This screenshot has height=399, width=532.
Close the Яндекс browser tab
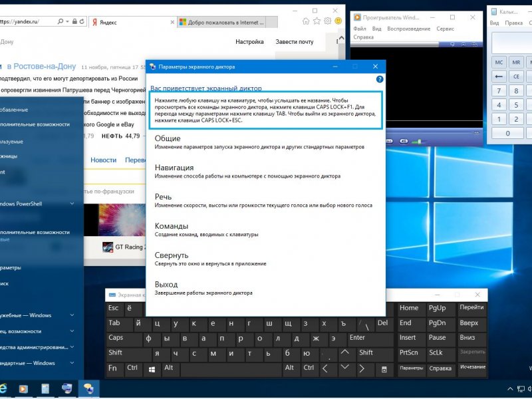(x=172, y=22)
